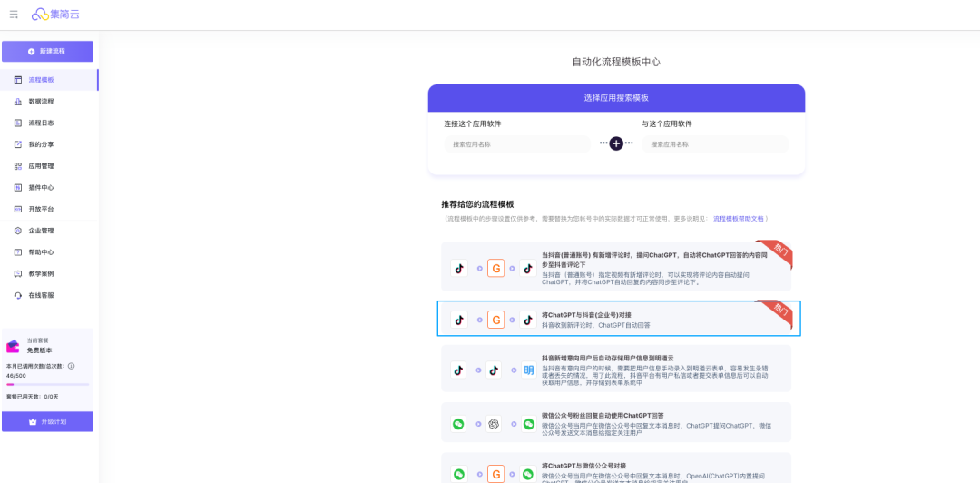Select 流程模板 in the sidebar
980x483 pixels.
[x=49, y=80]
